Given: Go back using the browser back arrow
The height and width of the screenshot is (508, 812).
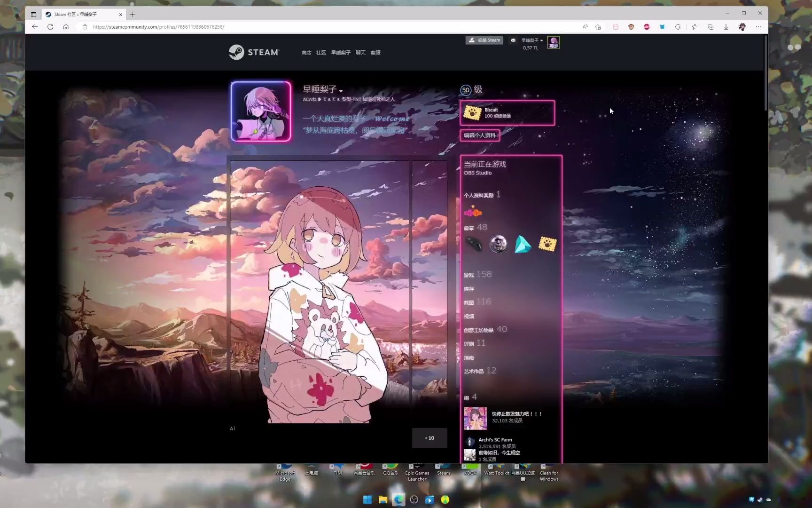Looking at the screenshot, I should pyautogui.click(x=35, y=27).
